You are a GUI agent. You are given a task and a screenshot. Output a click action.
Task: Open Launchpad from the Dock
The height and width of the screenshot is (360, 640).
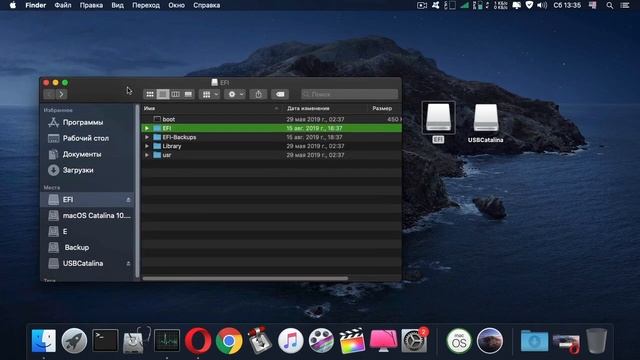pyautogui.click(x=74, y=340)
